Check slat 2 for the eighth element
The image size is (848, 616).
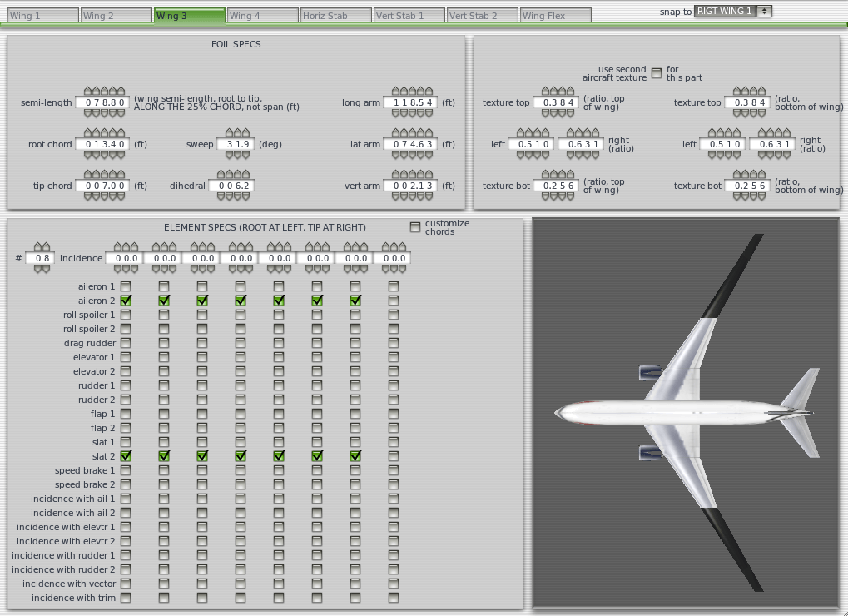[394, 456]
